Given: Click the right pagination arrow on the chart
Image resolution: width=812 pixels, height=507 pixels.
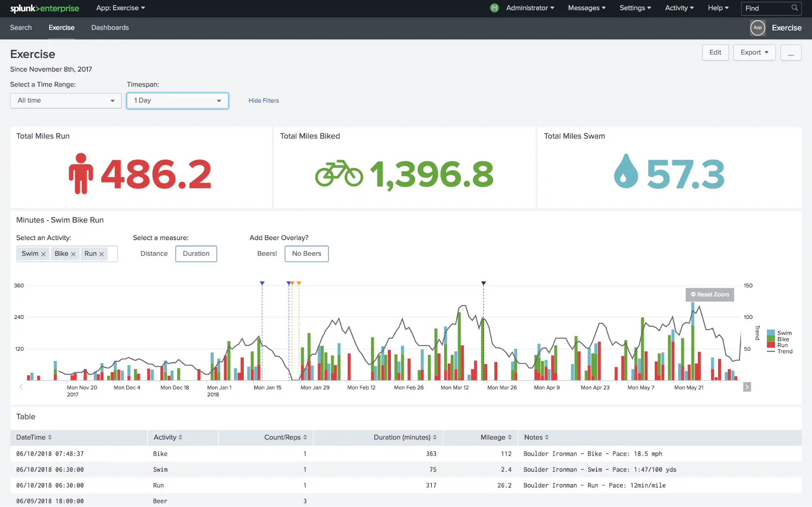Looking at the screenshot, I should [747, 387].
